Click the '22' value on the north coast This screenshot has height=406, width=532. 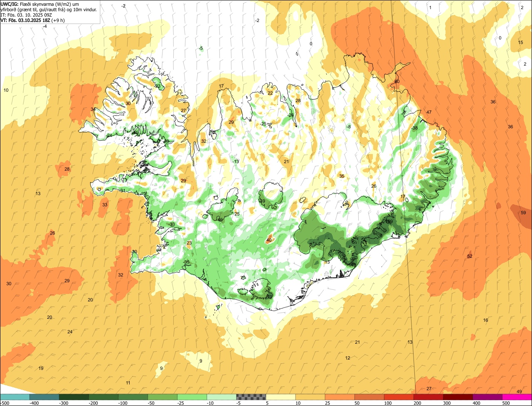pos(270,93)
